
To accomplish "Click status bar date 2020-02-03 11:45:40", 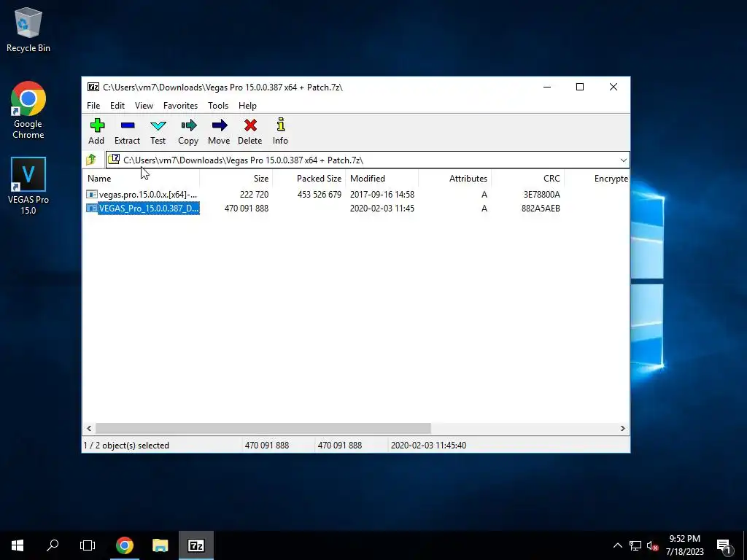I will coord(428,446).
